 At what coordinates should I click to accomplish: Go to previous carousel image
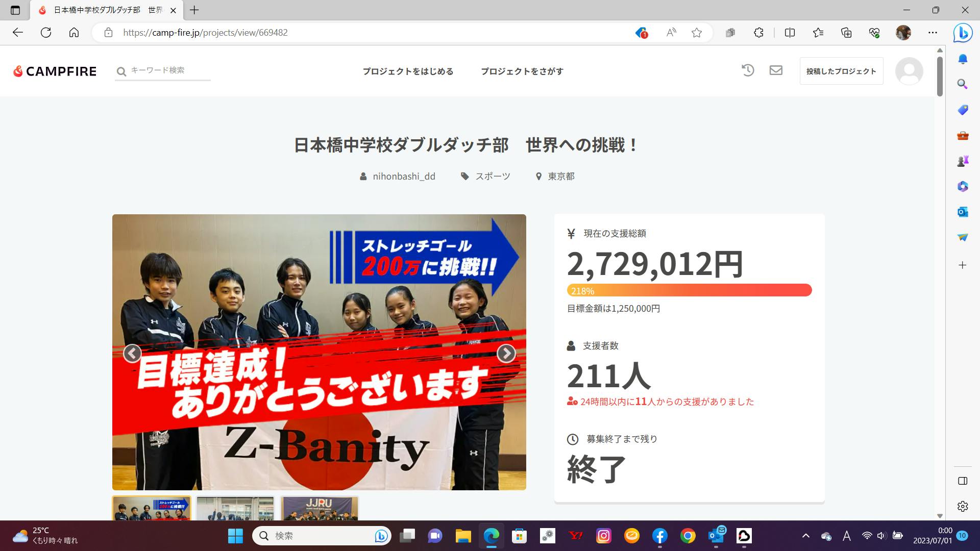132,353
